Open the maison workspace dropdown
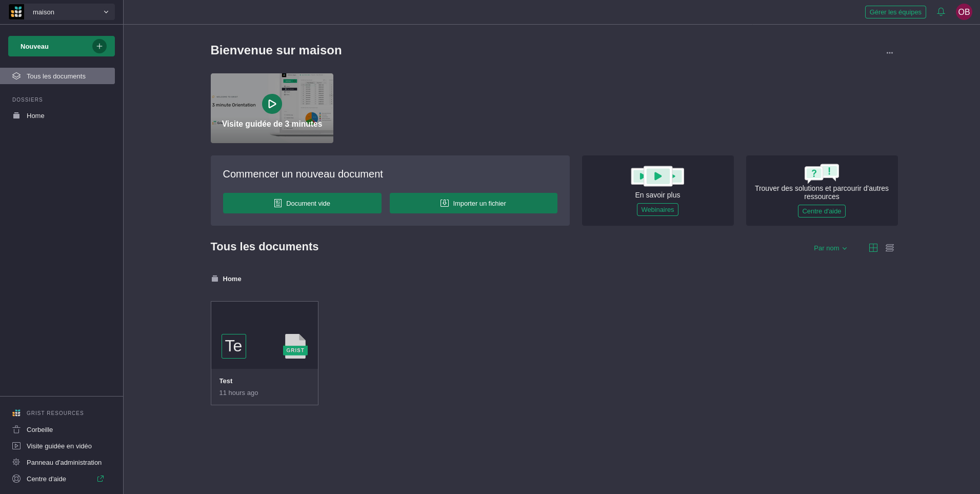Image resolution: width=980 pixels, height=494 pixels. click(70, 12)
